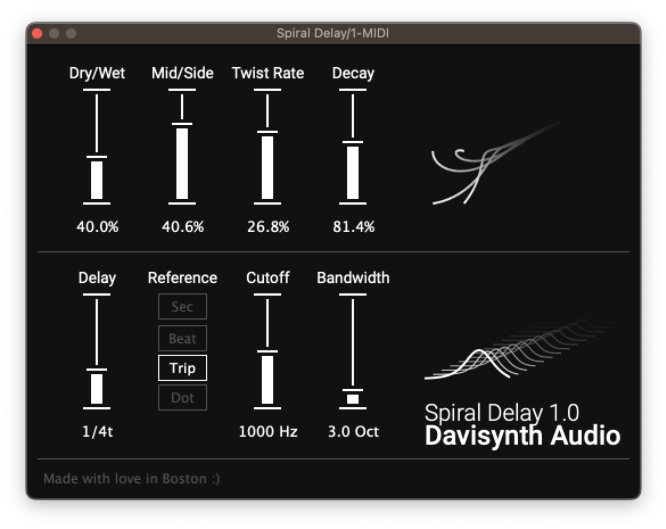
Task: Select the Sec delay reference
Action: [x=182, y=307]
